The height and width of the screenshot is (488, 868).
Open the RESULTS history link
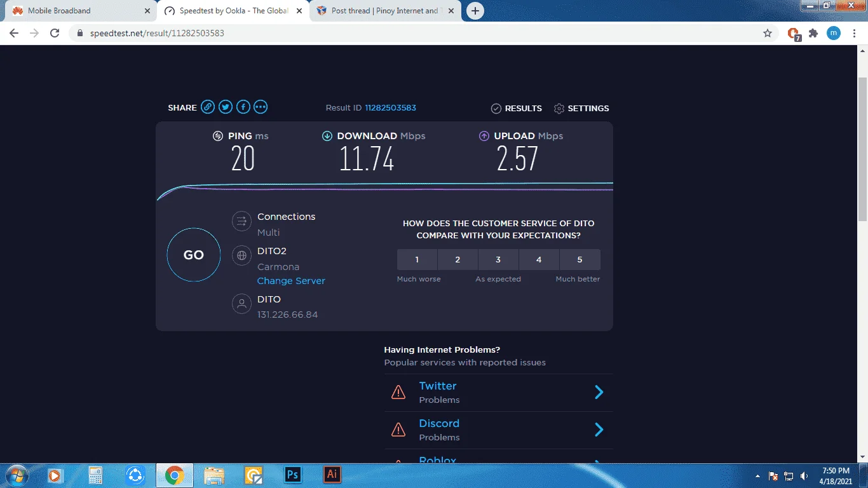[x=524, y=109]
